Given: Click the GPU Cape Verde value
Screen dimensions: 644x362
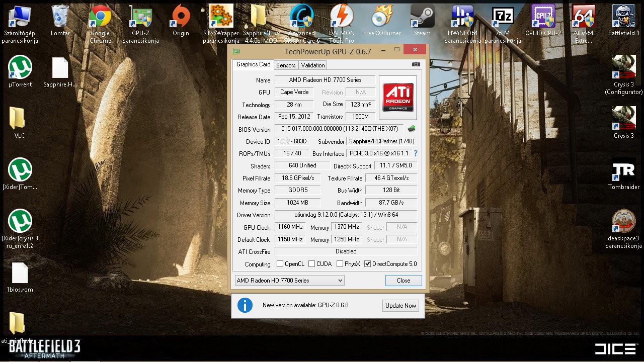Looking at the screenshot, I should click(x=294, y=92).
